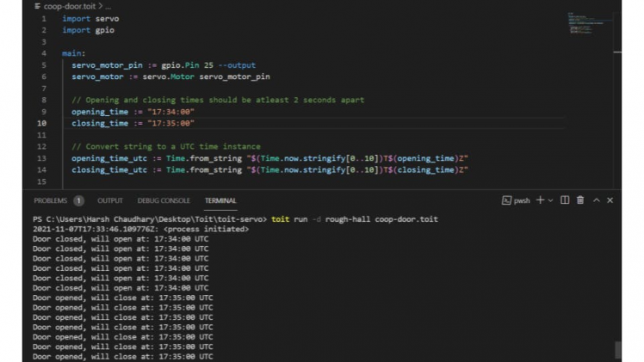The image size is (644, 362).
Task: Select the Terminal tab
Action: pos(220,200)
